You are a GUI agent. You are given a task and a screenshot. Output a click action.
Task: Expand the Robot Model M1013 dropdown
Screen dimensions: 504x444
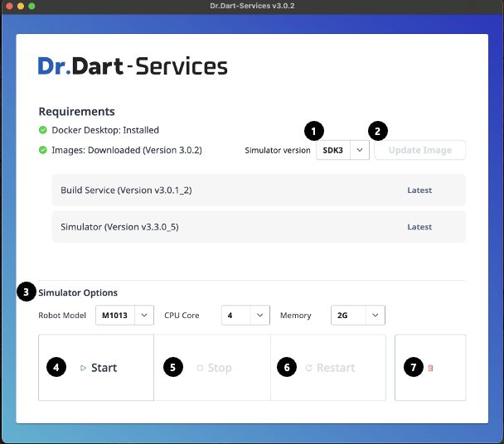(124, 316)
